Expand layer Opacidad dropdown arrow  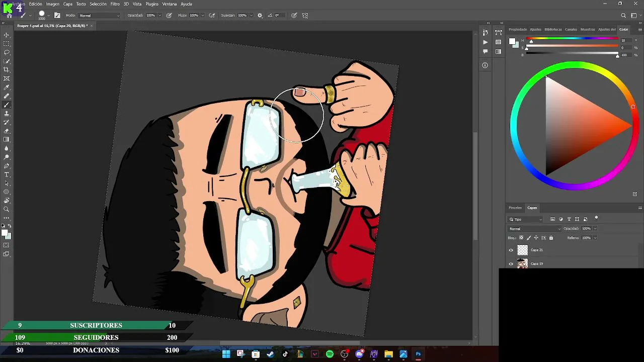pyautogui.click(x=595, y=229)
